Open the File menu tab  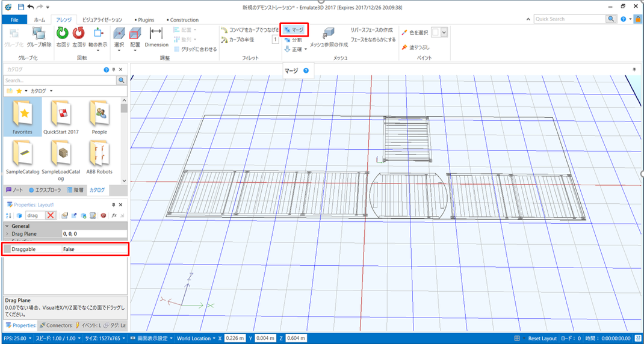(14, 20)
